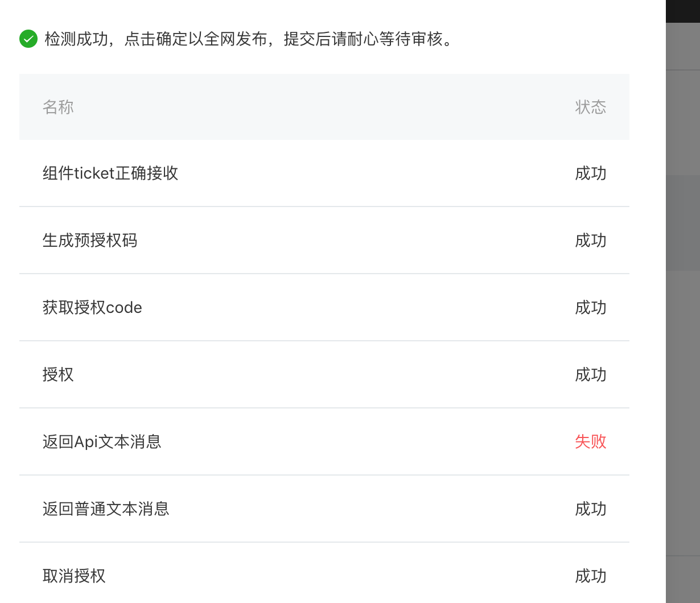Image resolution: width=700 pixels, height=603 pixels.
Task: Select the 返回Api文本消息 row name
Action: 102,442
